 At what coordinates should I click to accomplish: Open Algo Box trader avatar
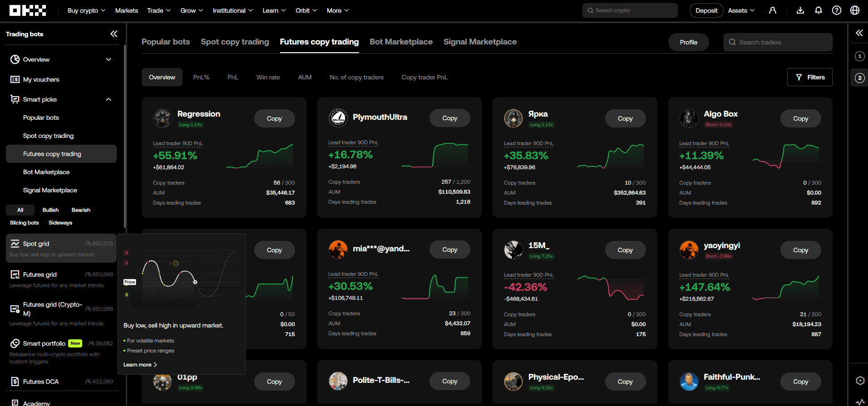point(689,118)
